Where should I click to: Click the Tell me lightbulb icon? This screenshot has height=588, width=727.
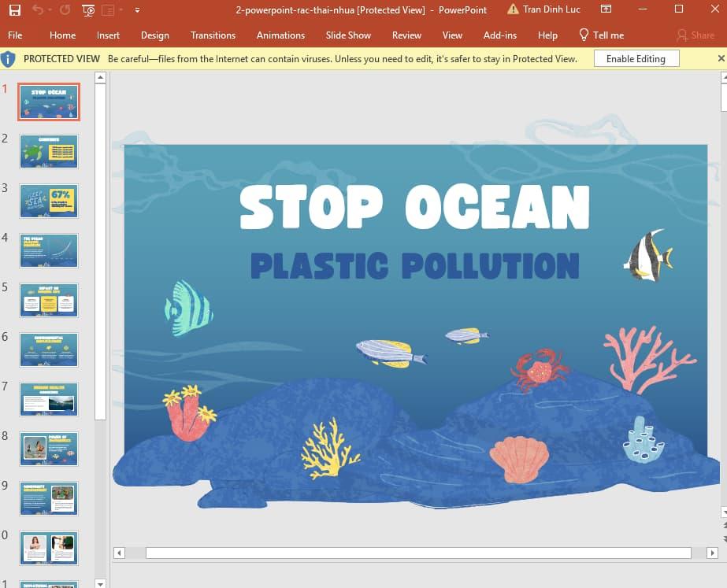(x=584, y=35)
